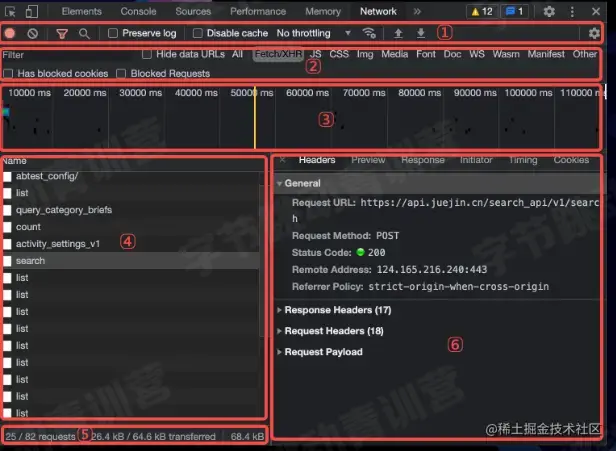
Task: Open the Initiator tab
Action: click(476, 160)
